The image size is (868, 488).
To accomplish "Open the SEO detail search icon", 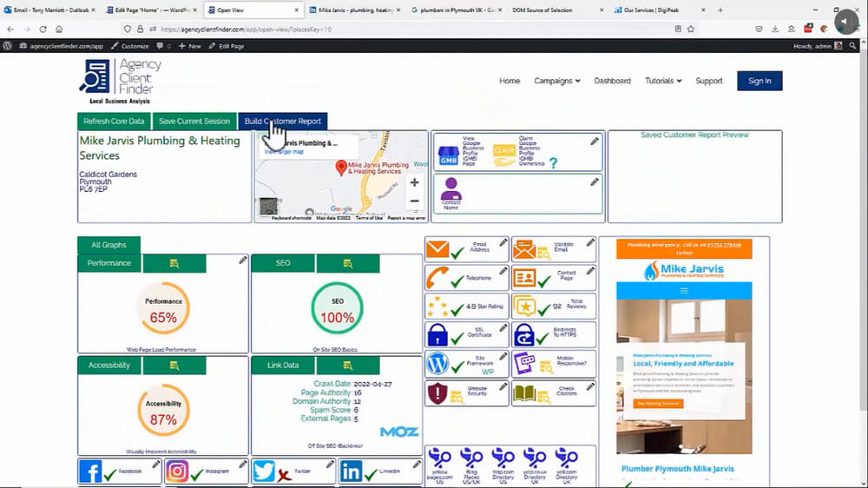I will point(348,264).
